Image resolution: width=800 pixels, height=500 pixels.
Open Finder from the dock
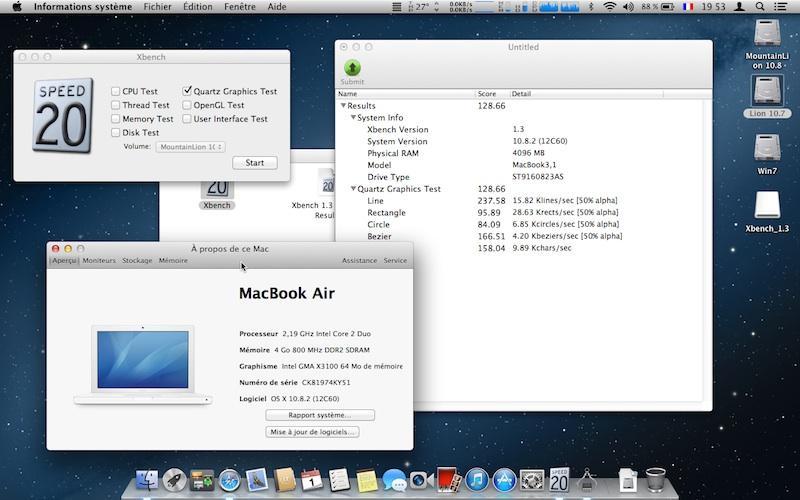(147, 481)
